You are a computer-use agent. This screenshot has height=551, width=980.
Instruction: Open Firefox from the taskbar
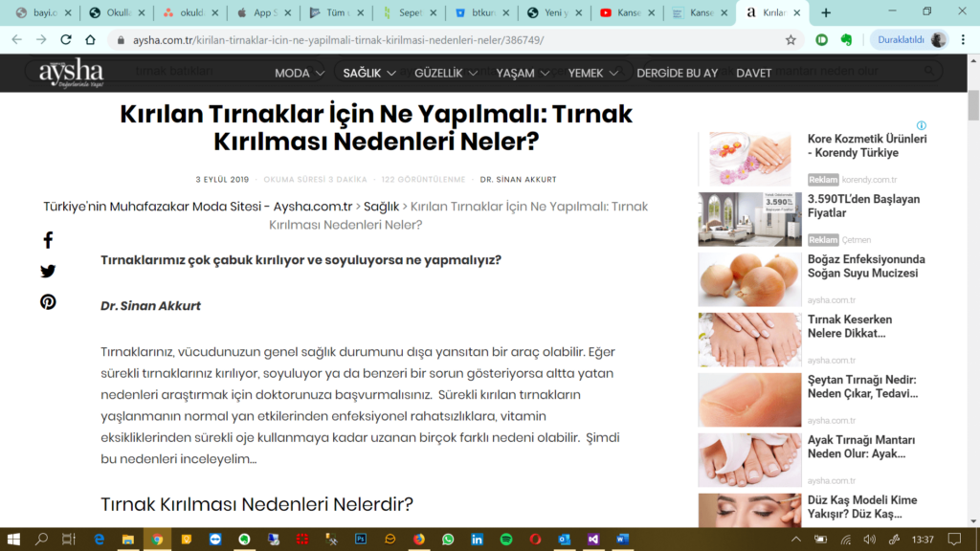point(419,540)
